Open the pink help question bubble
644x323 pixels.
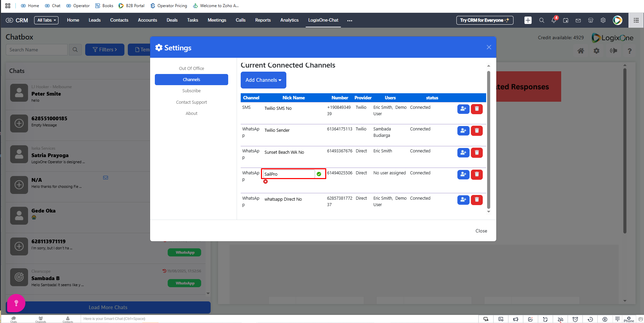pos(16,303)
